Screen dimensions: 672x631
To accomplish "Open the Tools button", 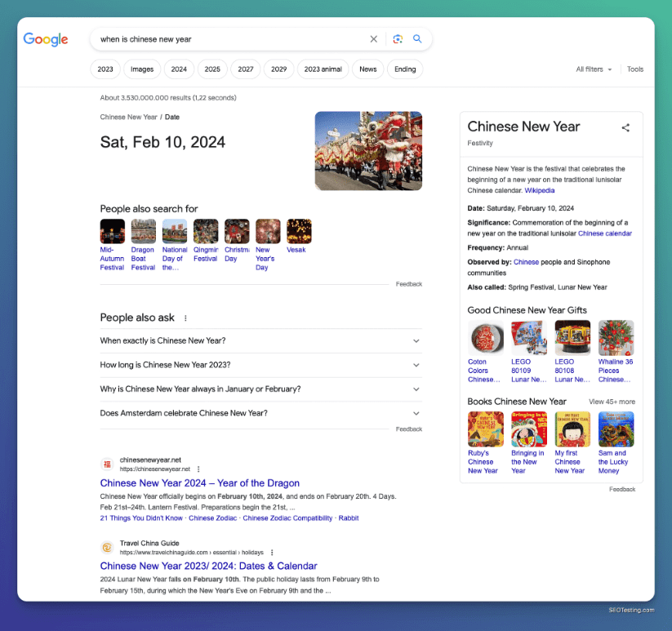I will tap(635, 69).
